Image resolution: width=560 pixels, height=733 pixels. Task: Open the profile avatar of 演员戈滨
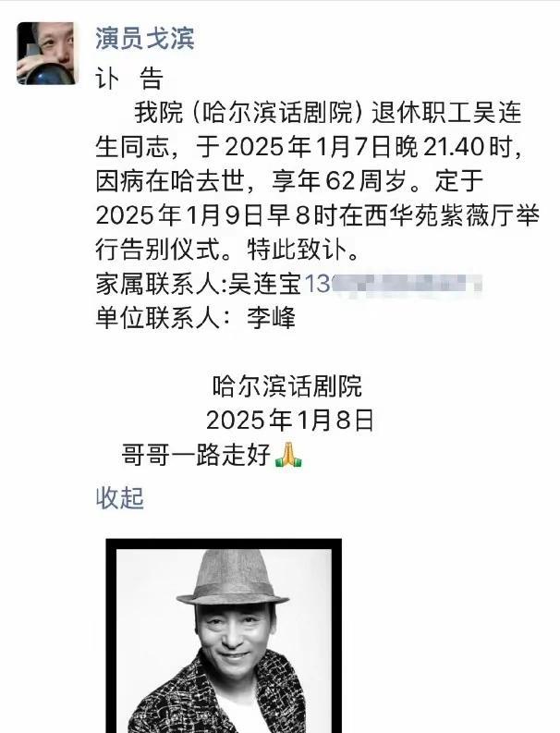[46, 54]
